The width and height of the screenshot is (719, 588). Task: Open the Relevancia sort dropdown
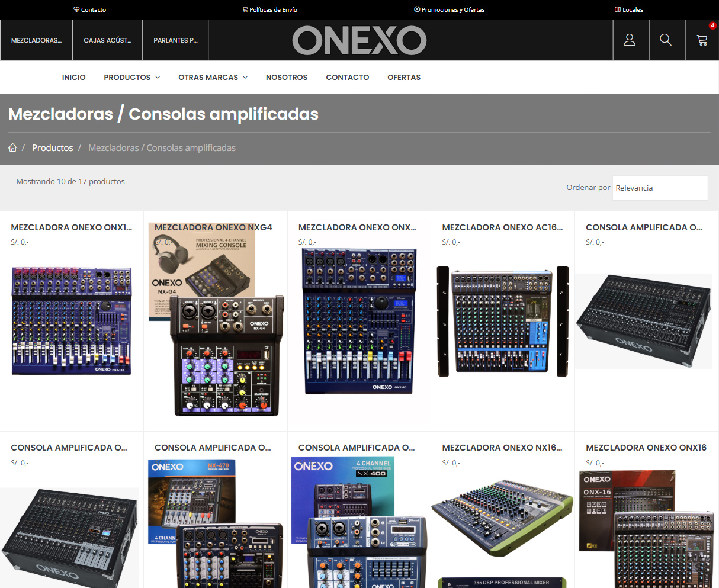pyautogui.click(x=660, y=188)
